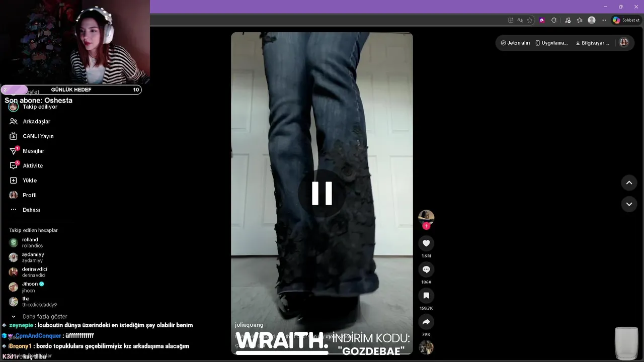Screen dimensions: 644x362
Task: Click the Aktivite chat-bubble icon
Action: (14, 165)
